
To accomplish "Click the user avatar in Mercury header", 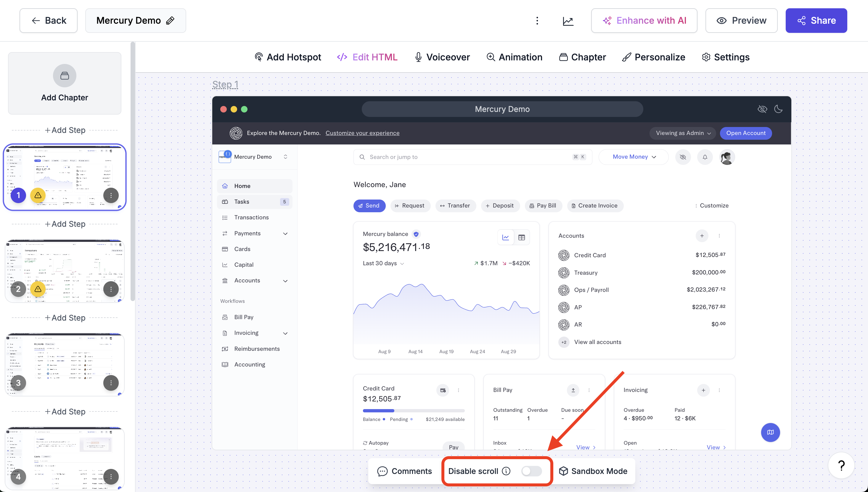I will [x=727, y=157].
